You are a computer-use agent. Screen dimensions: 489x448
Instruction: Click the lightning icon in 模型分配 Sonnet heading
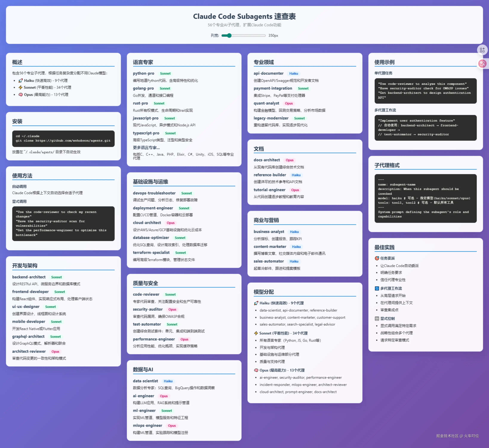256,333
